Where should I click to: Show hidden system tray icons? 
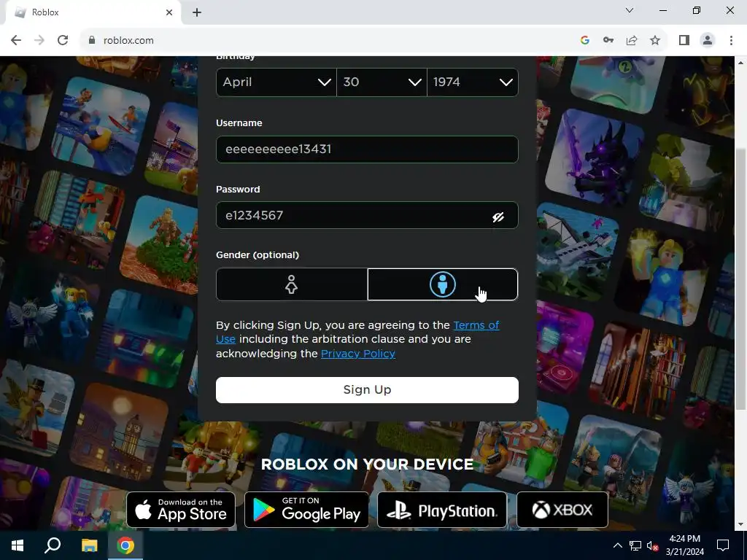point(617,545)
